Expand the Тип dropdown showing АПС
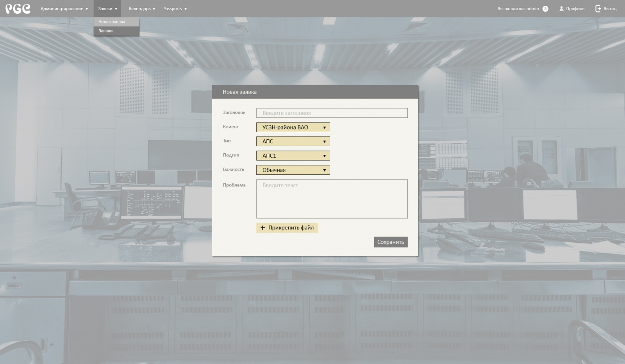 coord(293,141)
